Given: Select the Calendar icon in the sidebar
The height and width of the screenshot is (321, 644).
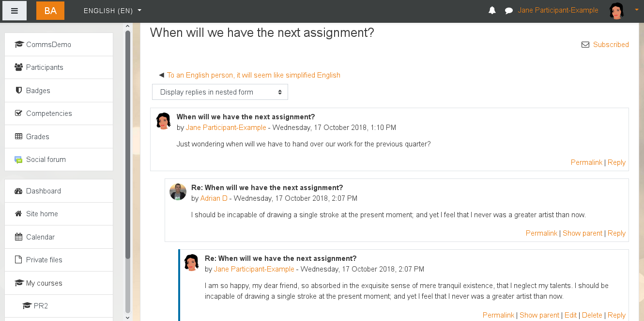Looking at the screenshot, I should click(x=20, y=237).
